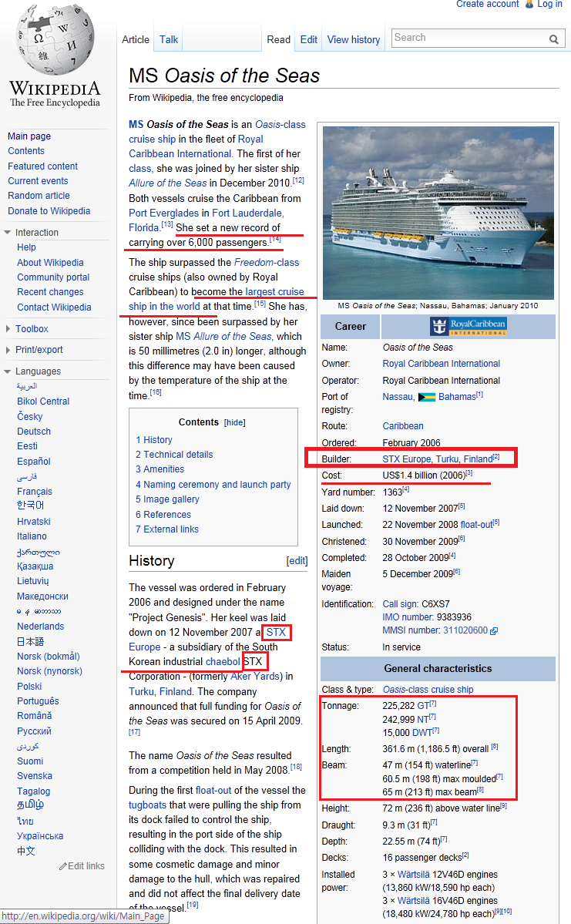
Task: Click the pencil Edit links icon
Action: (x=62, y=866)
